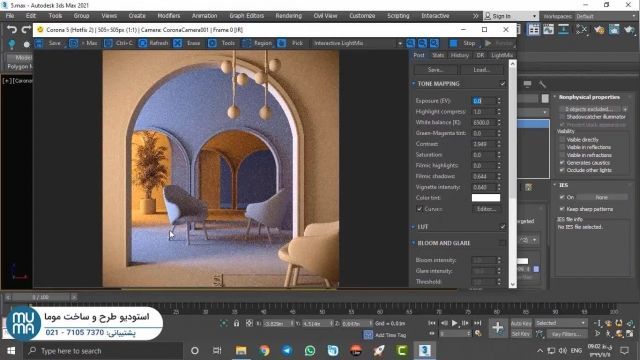Click the large plus set key button

[498, 327]
